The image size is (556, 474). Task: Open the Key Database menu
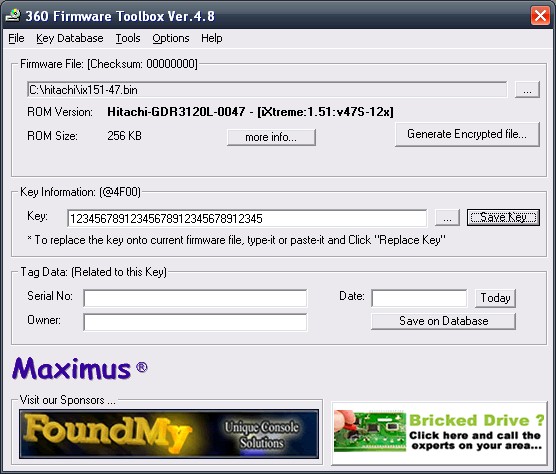point(70,38)
